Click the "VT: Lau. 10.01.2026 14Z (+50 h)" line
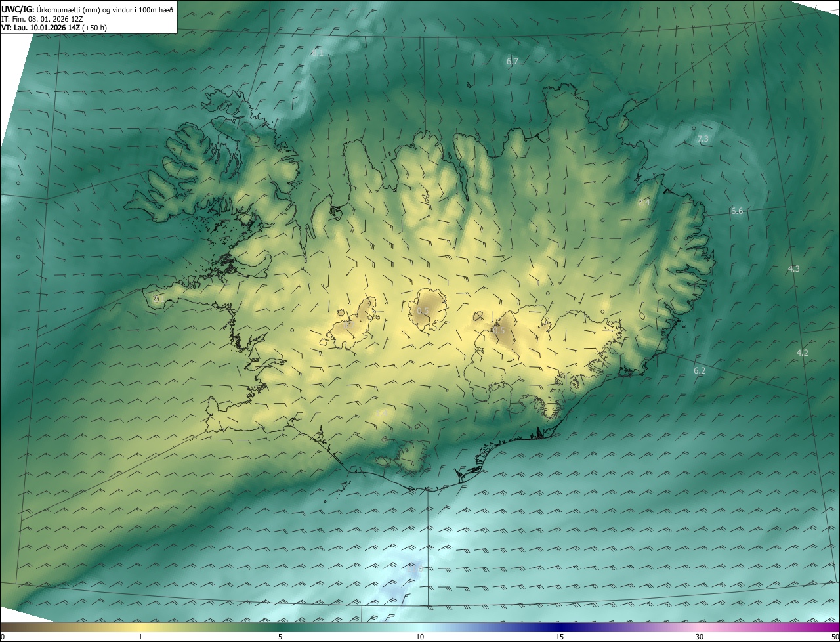The height and width of the screenshot is (642, 840). (54, 28)
